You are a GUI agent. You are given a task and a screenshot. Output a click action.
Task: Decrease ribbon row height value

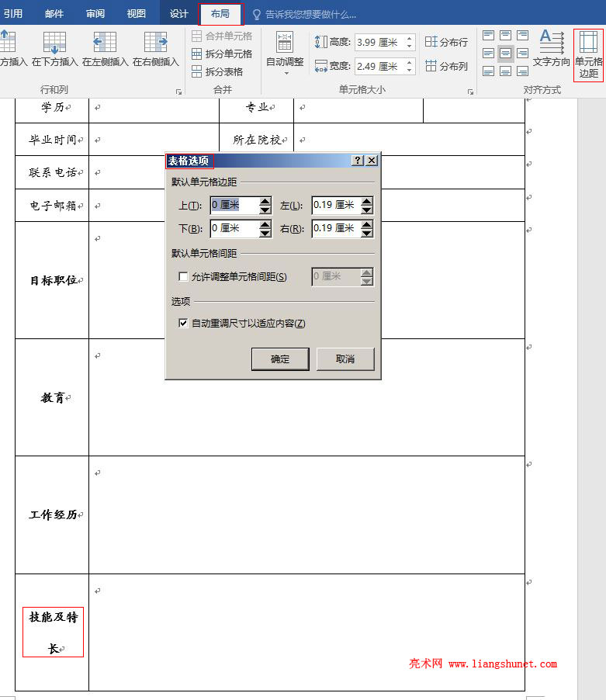pos(409,46)
